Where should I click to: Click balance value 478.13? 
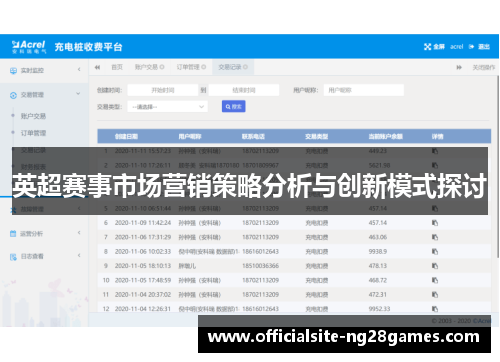[378, 266]
